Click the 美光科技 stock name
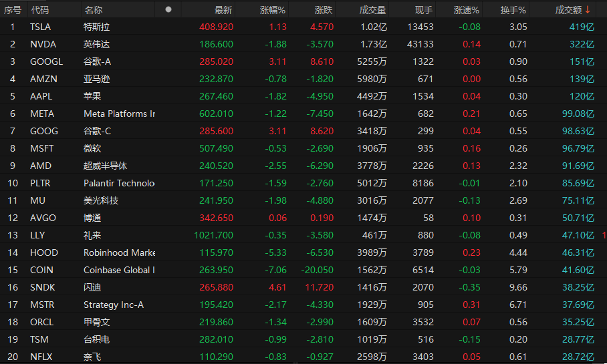Screen dimensions: 607x364 point(101,201)
